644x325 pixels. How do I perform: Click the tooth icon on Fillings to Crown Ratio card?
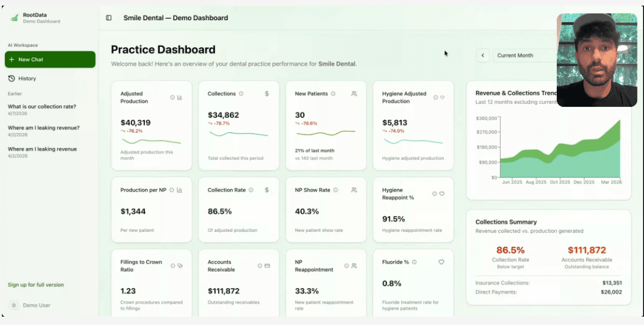[179, 265]
